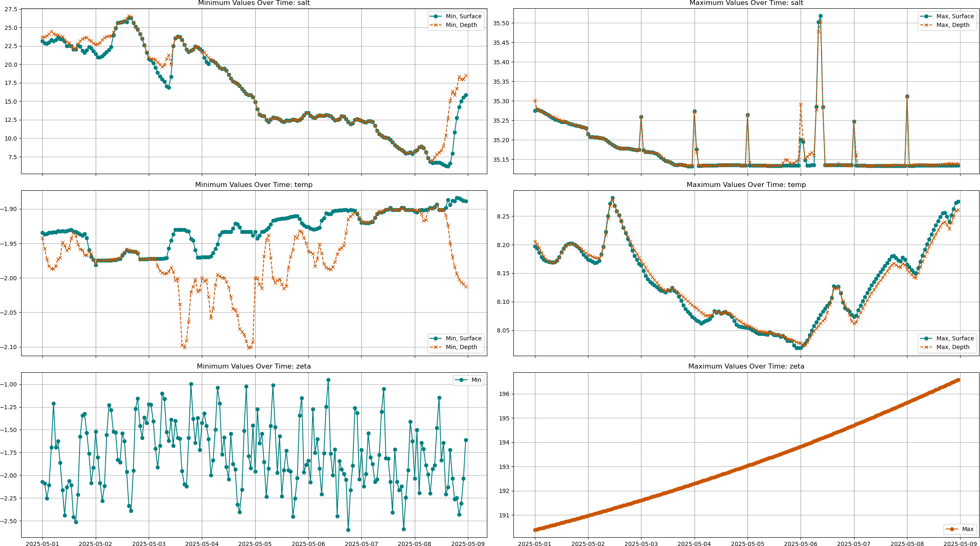Image resolution: width=980 pixels, height=546 pixels.
Task: Click the 35.50 y-axis tick label
Action: tap(501, 23)
